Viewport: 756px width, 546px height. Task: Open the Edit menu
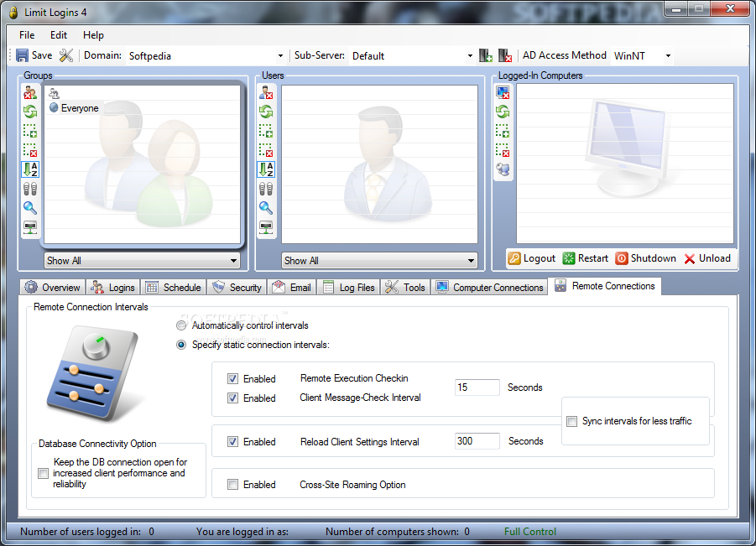pyautogui.click(x=59, y=35)
